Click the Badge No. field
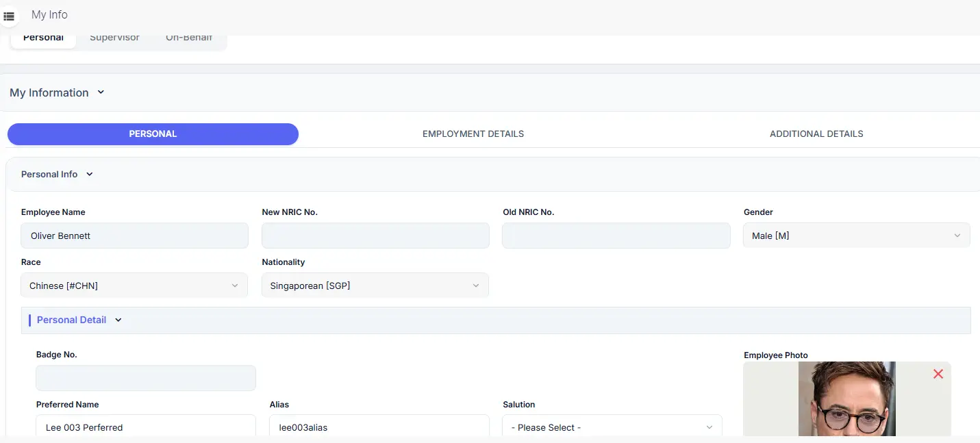 click(146, 378)
